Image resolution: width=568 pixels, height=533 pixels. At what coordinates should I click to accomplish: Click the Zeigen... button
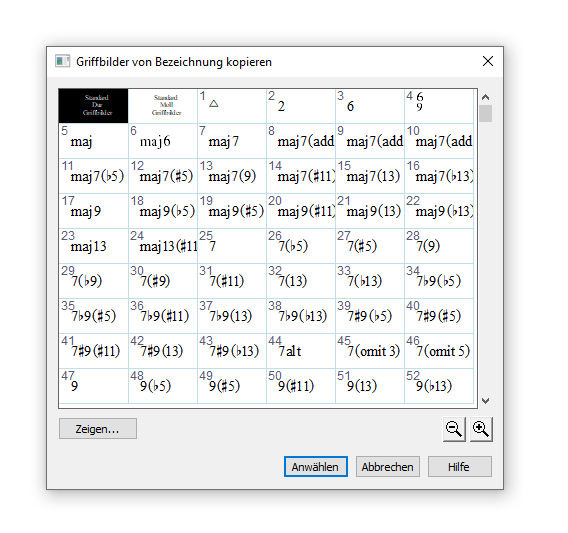point(98,429)
